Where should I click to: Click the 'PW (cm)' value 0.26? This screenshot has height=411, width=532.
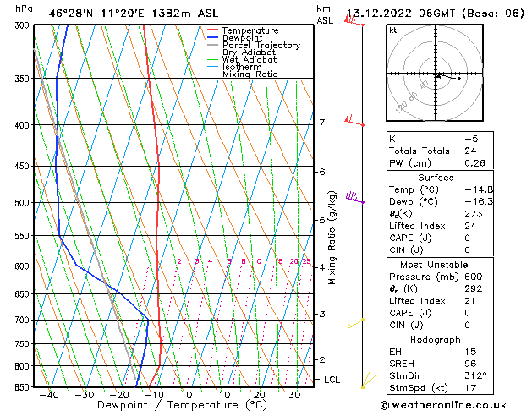click(x=475, y=163)
